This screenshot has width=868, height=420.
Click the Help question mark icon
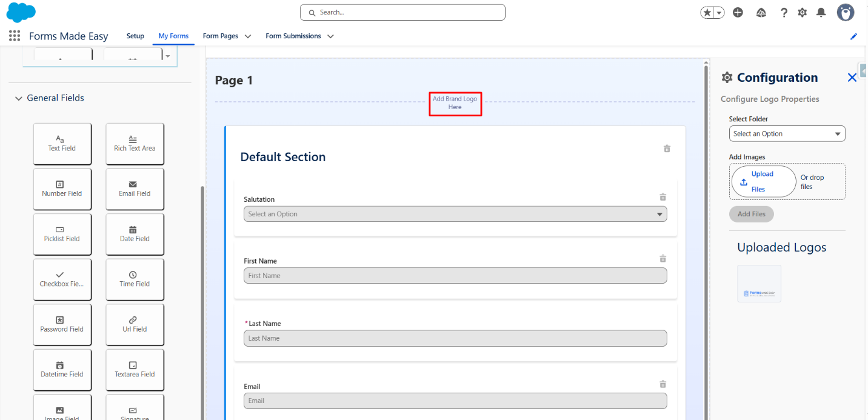tap(784, 13)
